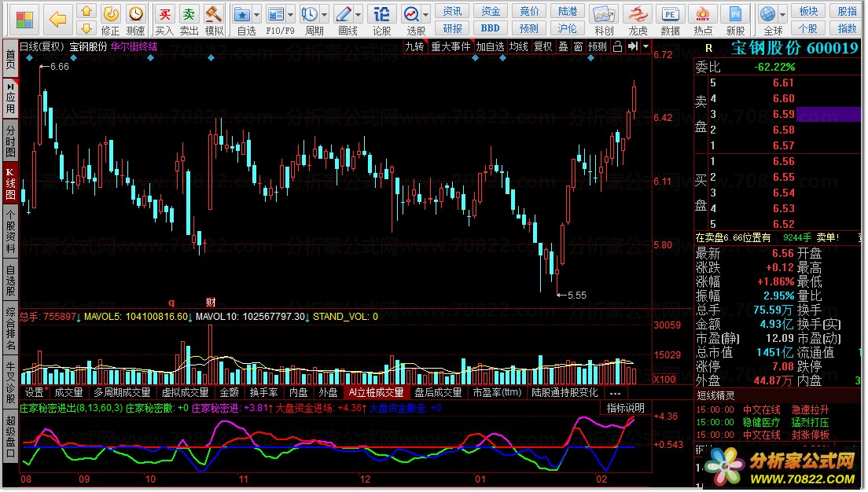The width and height of the screenshot is (868, 492).
Task: Toggle 重大事件 major events markers
Action: point(451,47)
